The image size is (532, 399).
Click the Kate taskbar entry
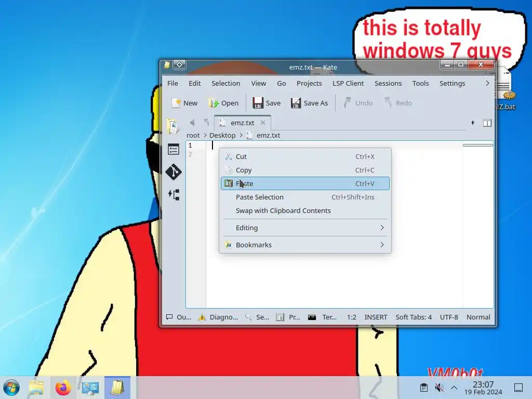(117, 388)
